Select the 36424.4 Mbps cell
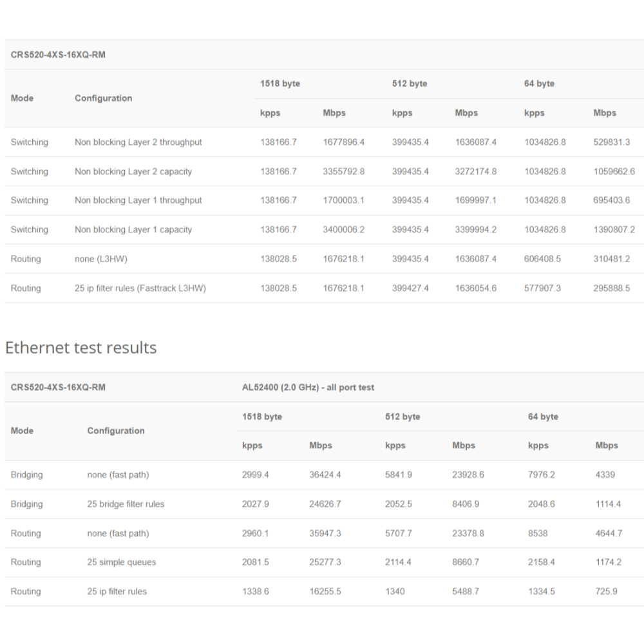The image size is (644, 644). 325,475
